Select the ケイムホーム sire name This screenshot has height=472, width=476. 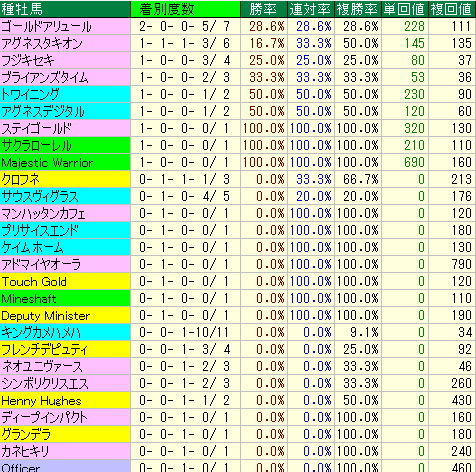[x=32, y=247]
